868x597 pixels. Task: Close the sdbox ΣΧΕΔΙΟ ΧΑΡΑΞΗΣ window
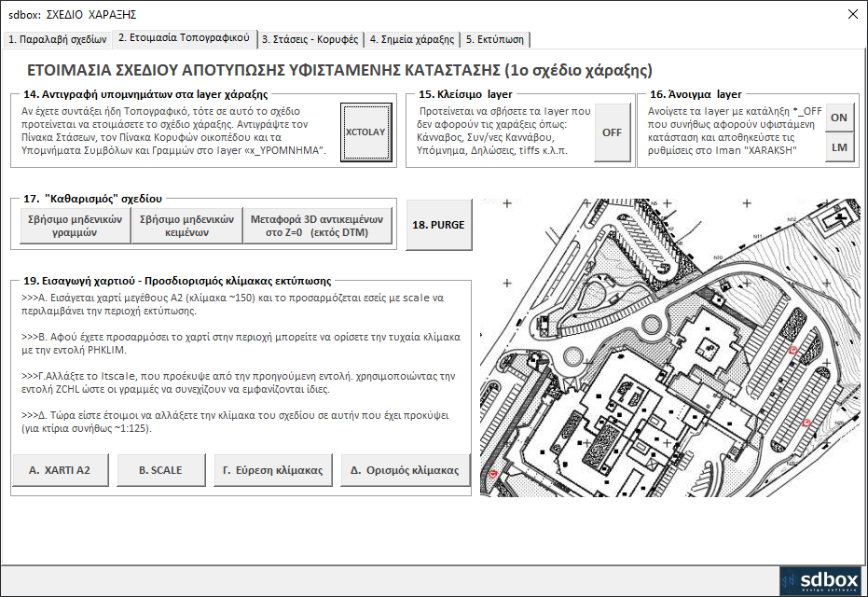[852, 14]
